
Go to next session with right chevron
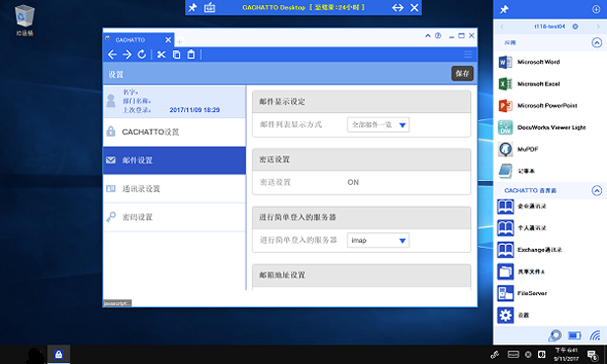tap(598, 27)
